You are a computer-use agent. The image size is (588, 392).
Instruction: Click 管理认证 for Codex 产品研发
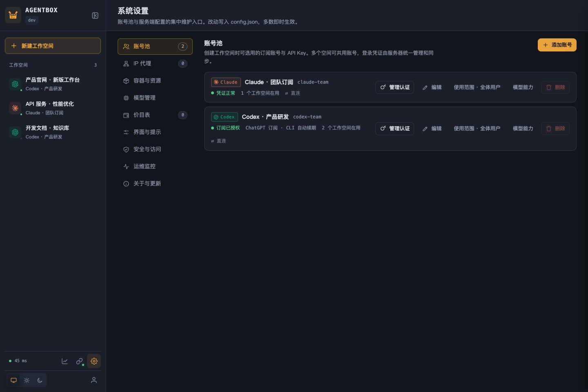click(x=394, y=129)
